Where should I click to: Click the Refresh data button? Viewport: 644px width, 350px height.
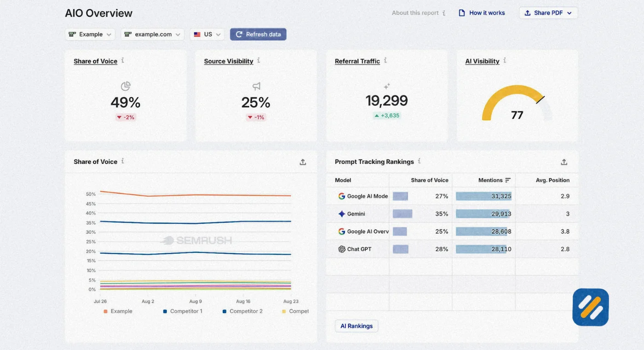click(x=258, y=34)
